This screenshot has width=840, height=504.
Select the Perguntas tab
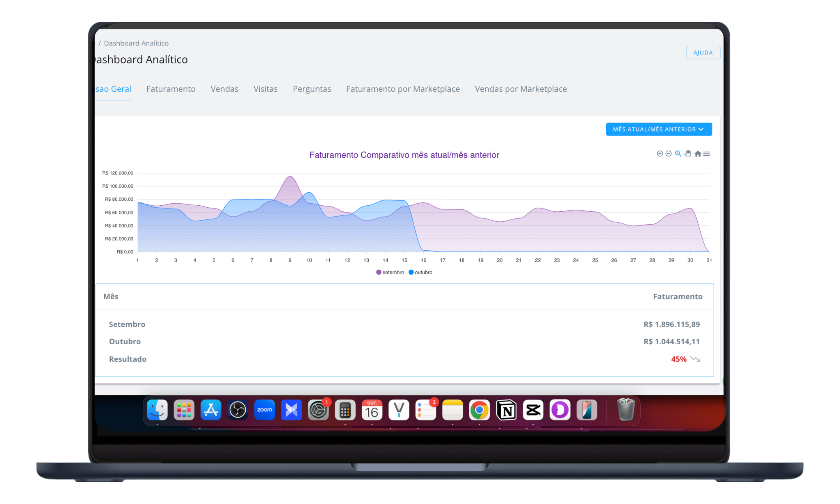[x=312, y=89]
